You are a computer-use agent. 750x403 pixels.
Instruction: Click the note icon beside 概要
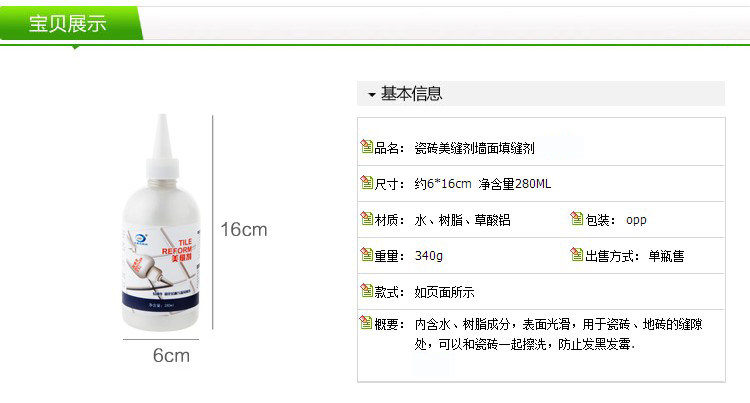pos(367,323)
